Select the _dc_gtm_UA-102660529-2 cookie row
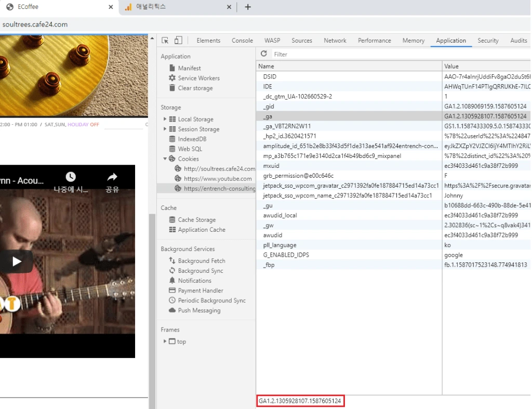The height and width of the screenshot is (409, 532). (394, 96)
